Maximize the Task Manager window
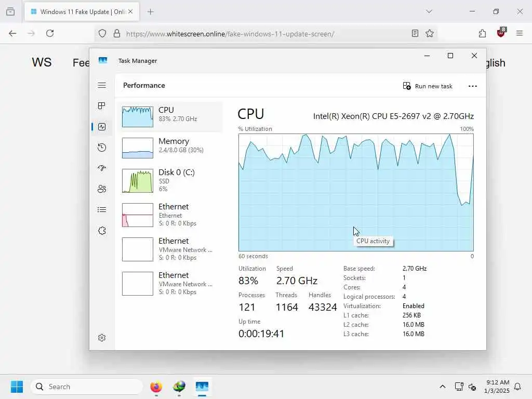The height and width of the screenshot is (399, 532). point(450,56)
